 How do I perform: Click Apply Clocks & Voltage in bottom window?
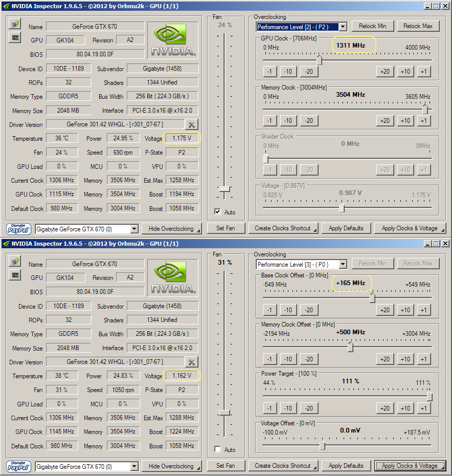pos(410,466)
